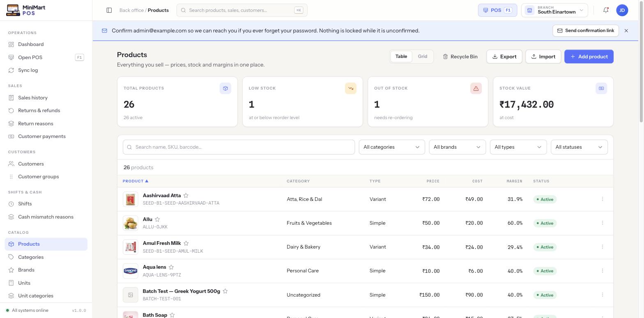Click the Amul Fresh Milk product thumbnail

131,247
